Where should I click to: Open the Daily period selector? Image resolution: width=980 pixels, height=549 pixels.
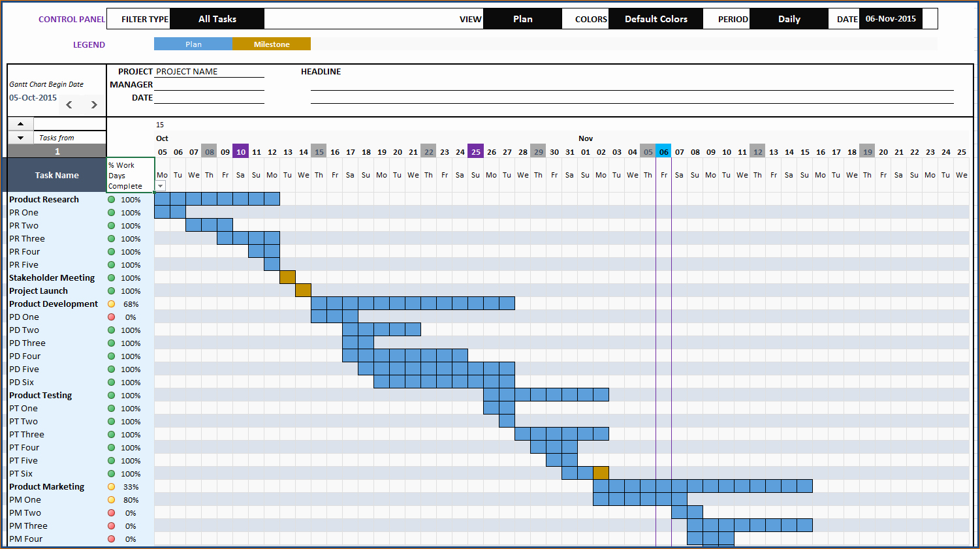789,18
